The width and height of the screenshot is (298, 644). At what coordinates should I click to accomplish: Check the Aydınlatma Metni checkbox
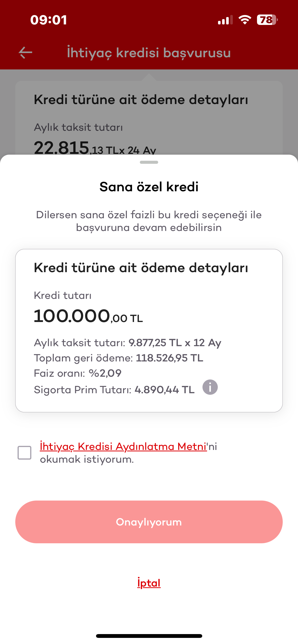tap(24, 453)
